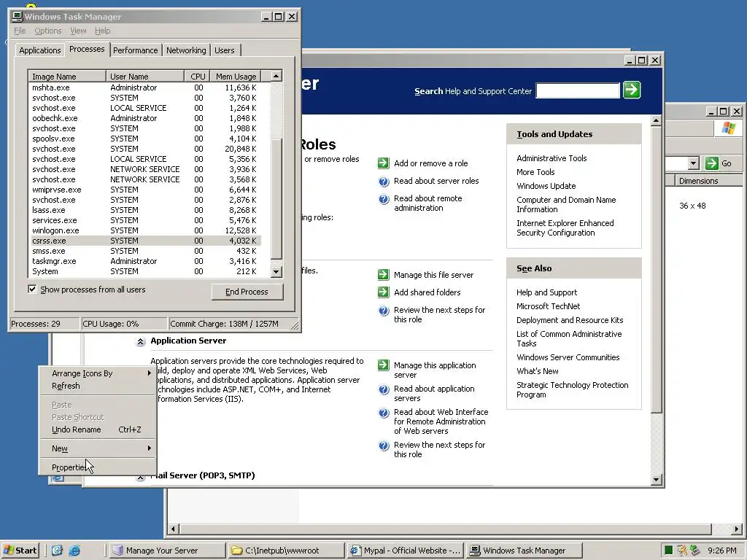Choose Undo Rename from context menu
This screenshot has width=747, height=560.
pyautogui.click(x=97, y=429)
